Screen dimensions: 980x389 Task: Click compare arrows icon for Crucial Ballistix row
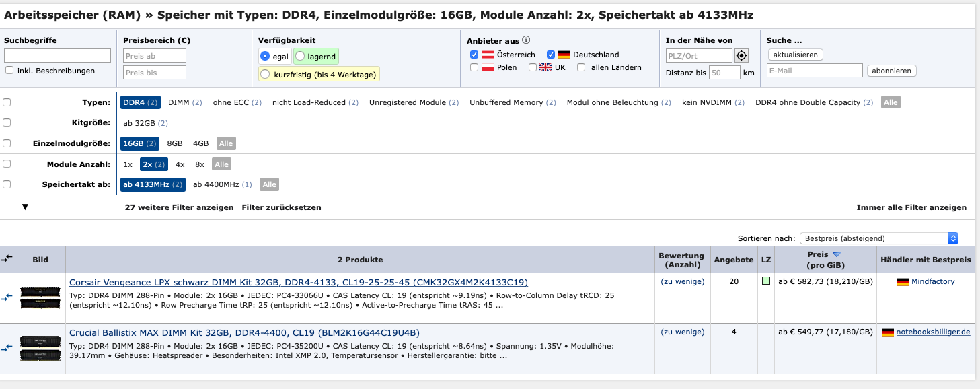(x=7, y=348)
